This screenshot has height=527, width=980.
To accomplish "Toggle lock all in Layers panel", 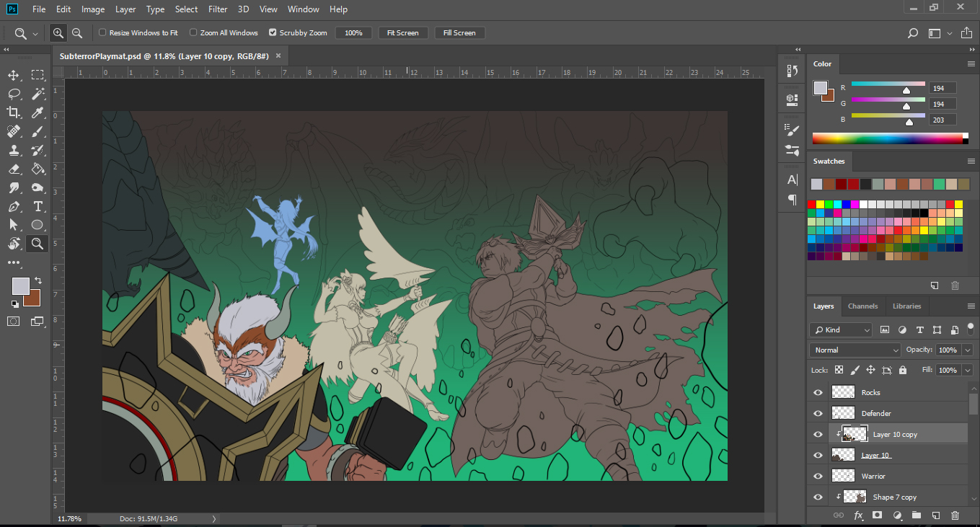I will point(904,370).
